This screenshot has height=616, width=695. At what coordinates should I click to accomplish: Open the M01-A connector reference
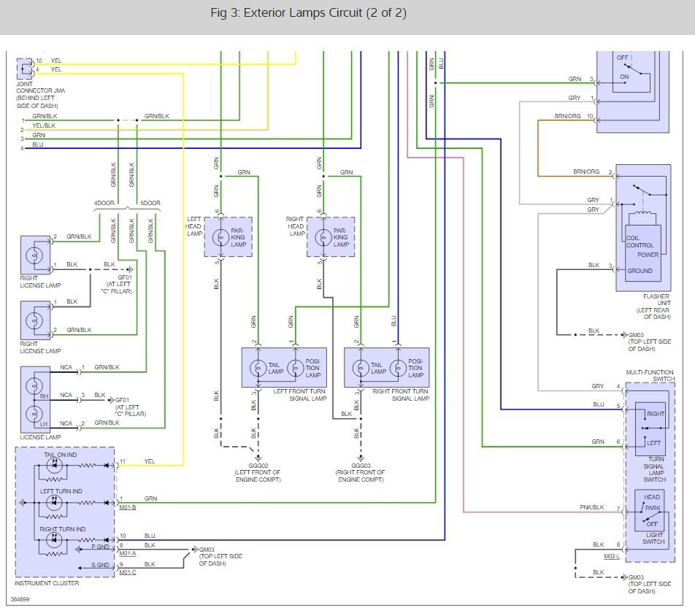(128, 553)
